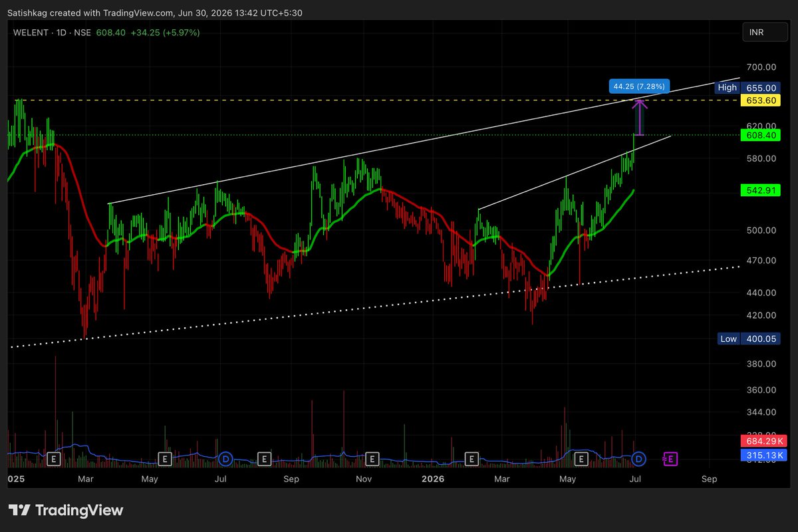This screenshot has height=532, width=798.
Task: Click the High 655.00 price label
Action: point(747,88)
